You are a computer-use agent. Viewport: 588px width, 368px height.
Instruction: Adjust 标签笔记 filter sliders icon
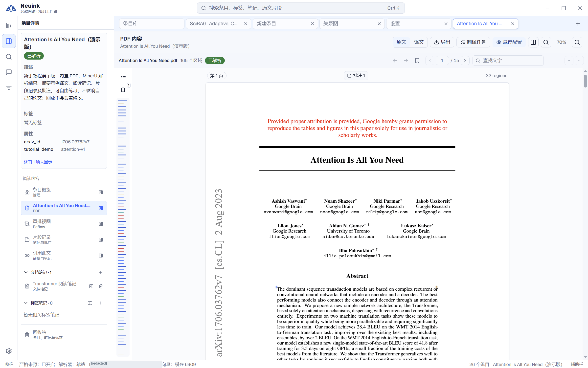(90, 303)
